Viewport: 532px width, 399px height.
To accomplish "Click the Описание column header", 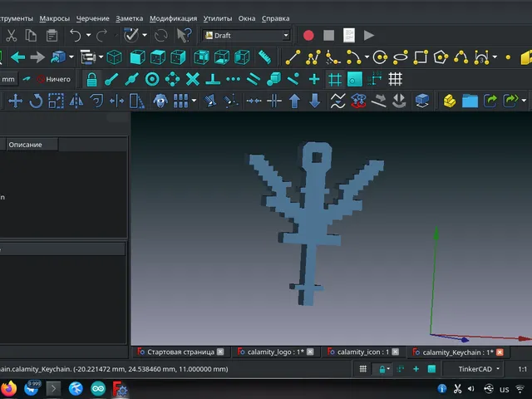I will tap(32, 145).
